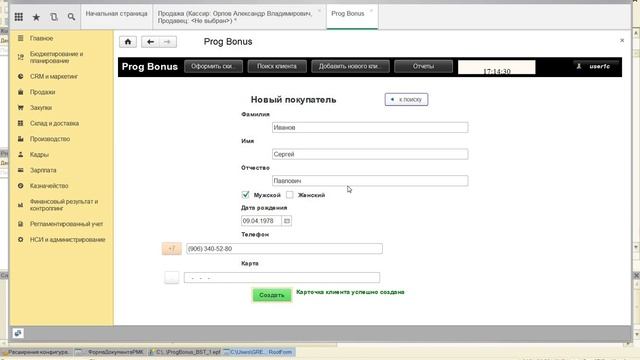The width and height of the screenshot is (640, 360).
Task: Open Финансовый результат и контроллинг section
Action: point(64,205)
